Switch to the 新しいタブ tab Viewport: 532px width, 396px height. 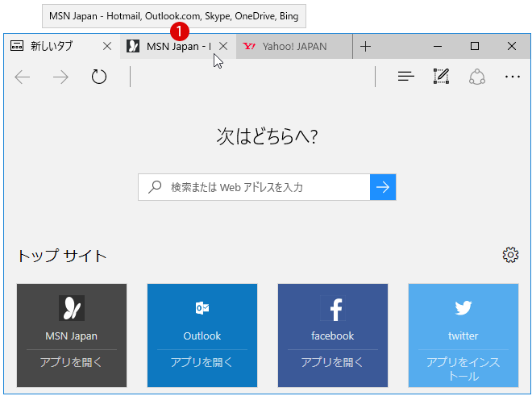pos(62,46)
